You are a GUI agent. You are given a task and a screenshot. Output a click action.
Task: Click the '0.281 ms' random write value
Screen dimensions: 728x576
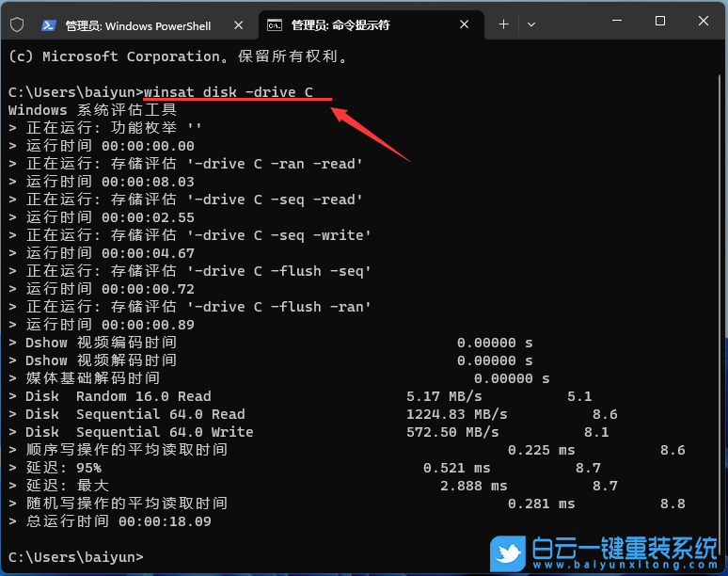click(x=542, y=504)
